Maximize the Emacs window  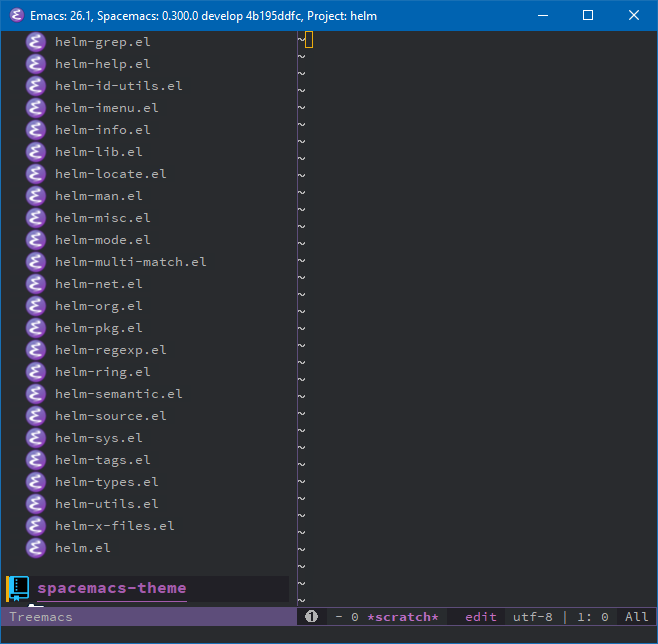[588, 16]
